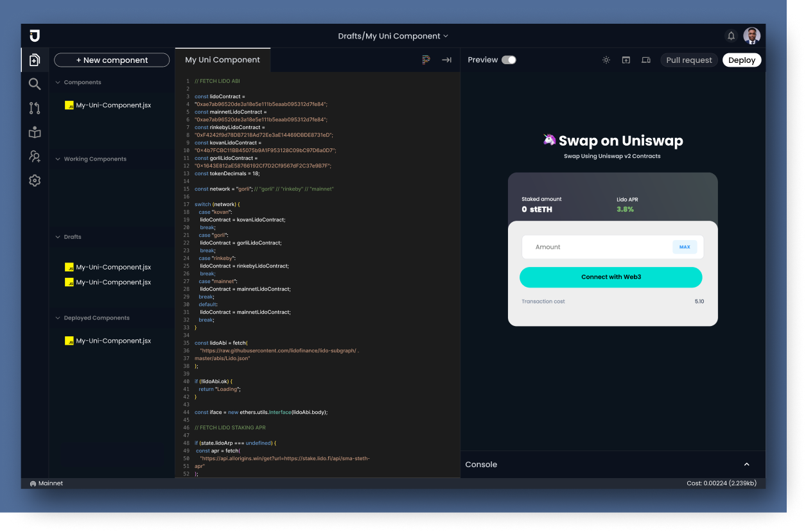Click the 'const lidoAbi = fetch(' code line
806x532 pixels.
point(221,343)
